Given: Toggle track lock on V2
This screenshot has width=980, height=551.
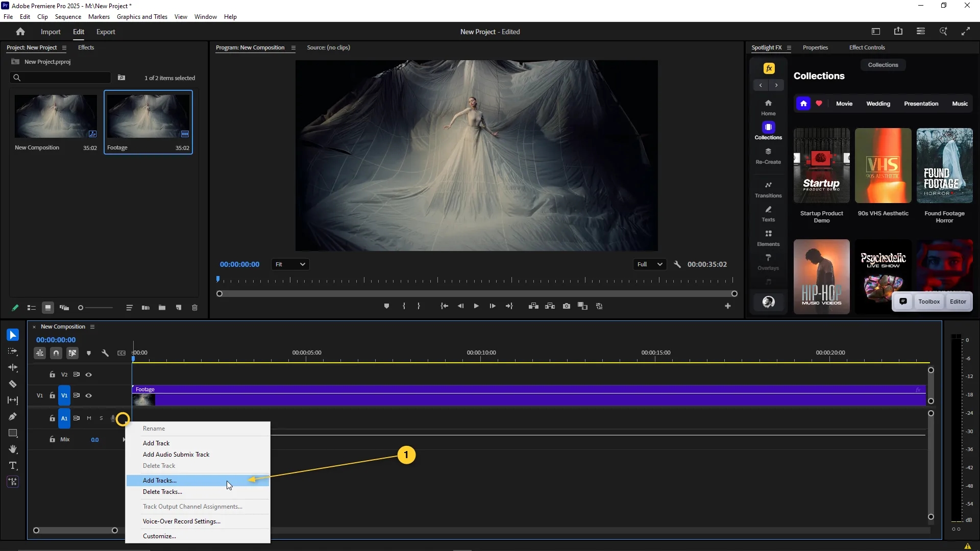Looking at the screenshot, I should pyautogui.click(x=52, y=374).
